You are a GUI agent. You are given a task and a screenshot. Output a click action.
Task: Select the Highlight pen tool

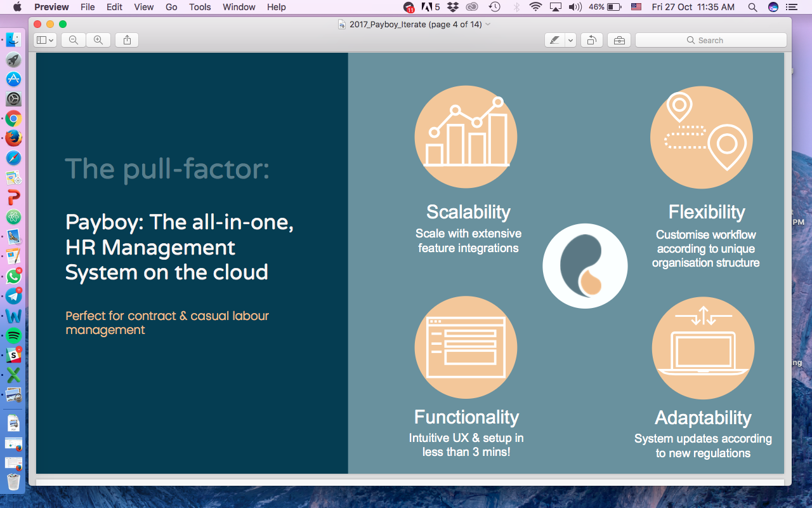[x=555, y=40]
